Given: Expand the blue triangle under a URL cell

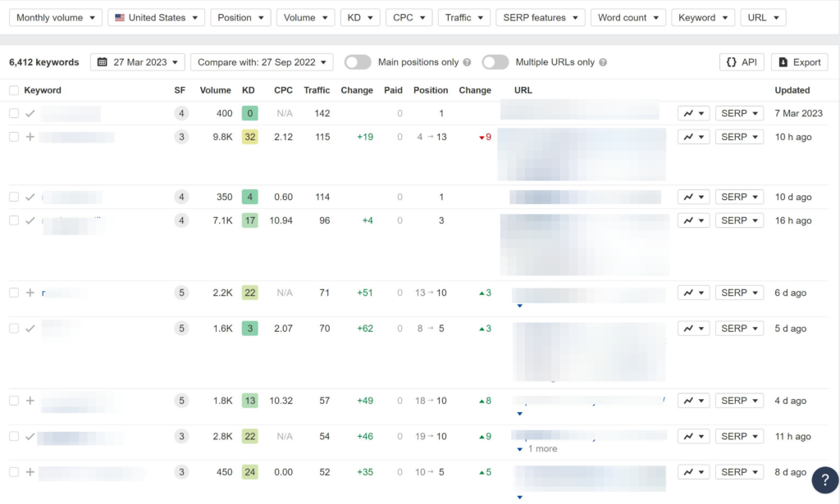Looking at the screenshot, I should [519, 304].
